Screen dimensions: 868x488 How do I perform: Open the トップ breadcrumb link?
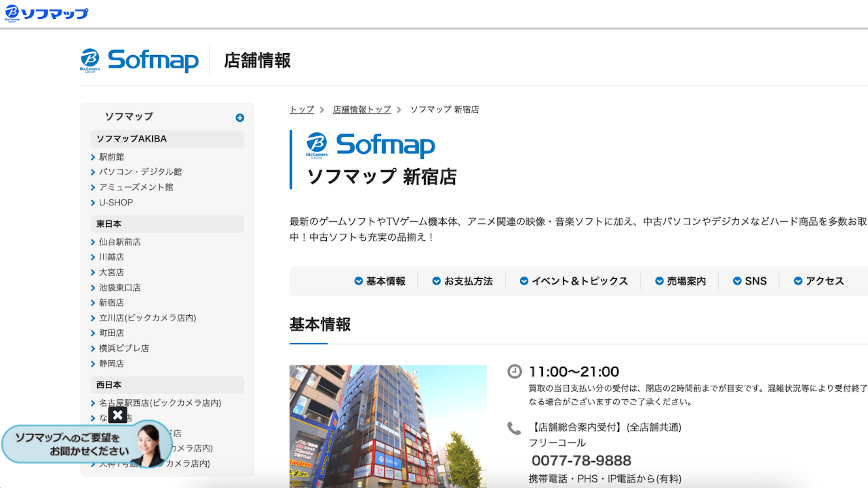click(302, 109)
